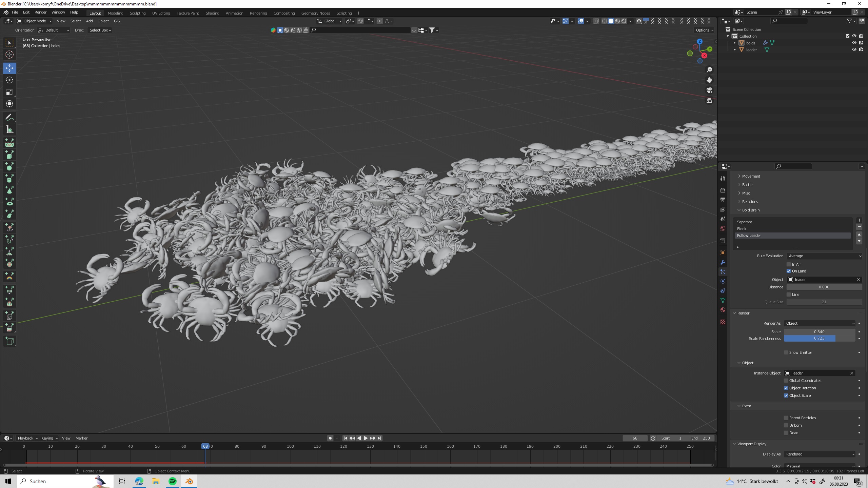Switch to the Sculpting workspace tab
This screenshot has height=488, width=868.
click(138, 13)
